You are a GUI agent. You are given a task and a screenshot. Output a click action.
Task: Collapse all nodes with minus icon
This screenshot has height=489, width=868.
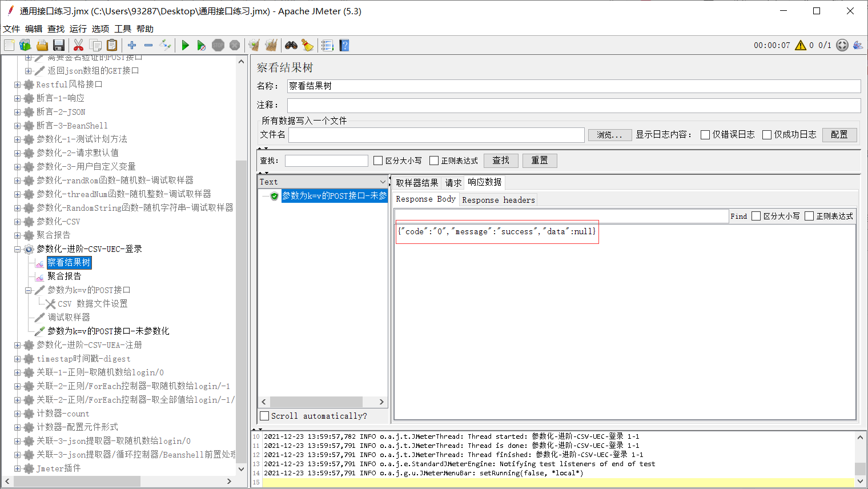point(148,45)
